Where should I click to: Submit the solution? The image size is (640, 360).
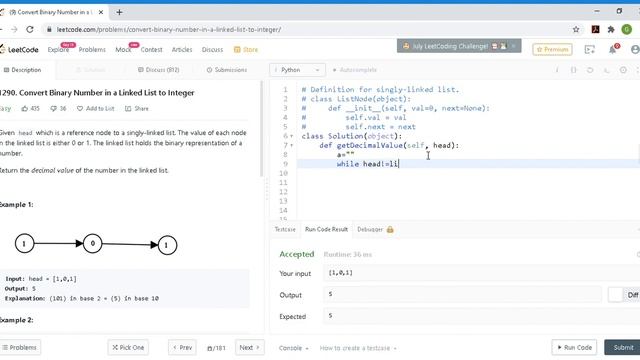click(x=622, y=347)
